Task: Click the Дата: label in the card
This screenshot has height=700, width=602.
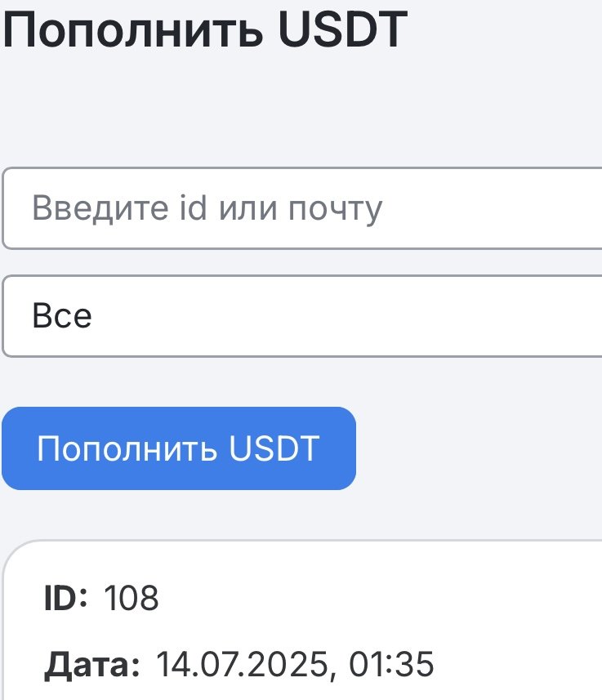Action: (92, 665)
